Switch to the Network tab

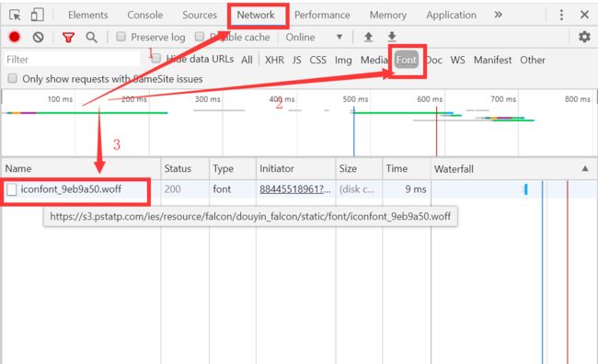click(x=256, y=15)
